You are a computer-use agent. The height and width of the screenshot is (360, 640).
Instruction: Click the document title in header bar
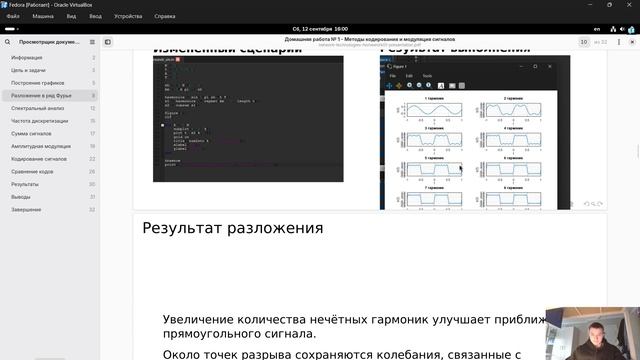coord(370,39)
